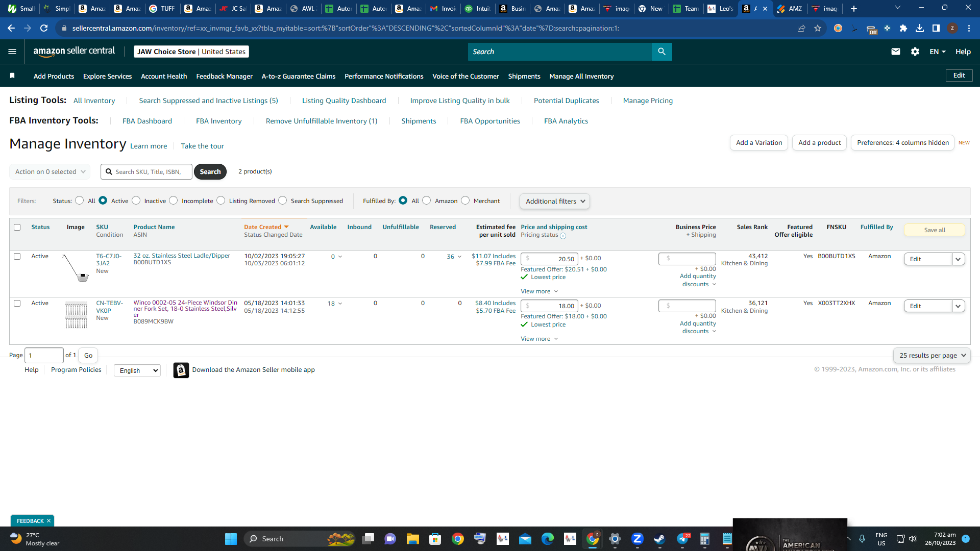The width and height of the screenshot is (980, 551).
Task: Open the 32 oz. Stainless Steel Ladle/Dipper link
Action: (x=182, y=256)
